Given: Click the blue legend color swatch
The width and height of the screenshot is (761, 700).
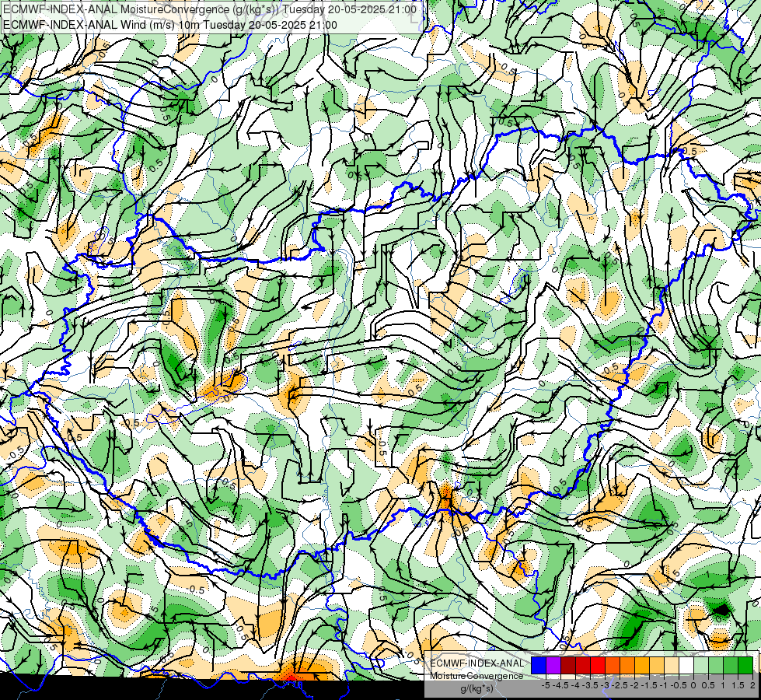Looking at the screenshot, I should 539,665.
